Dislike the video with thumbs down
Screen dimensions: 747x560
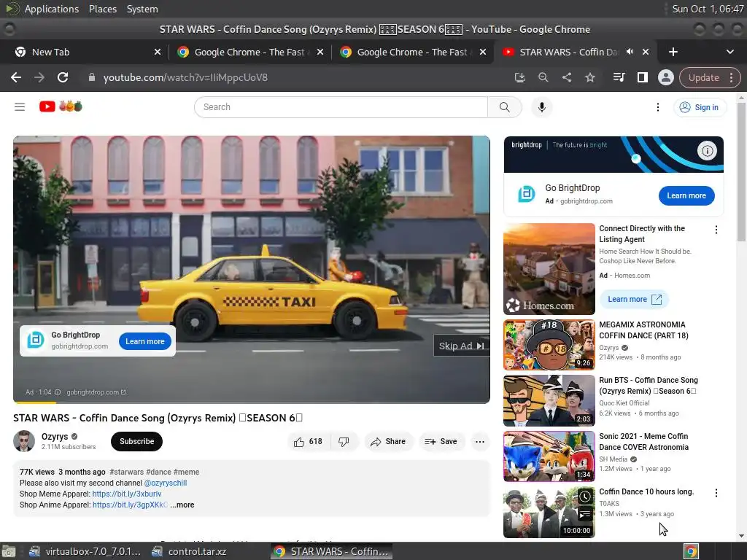(344, 441)
